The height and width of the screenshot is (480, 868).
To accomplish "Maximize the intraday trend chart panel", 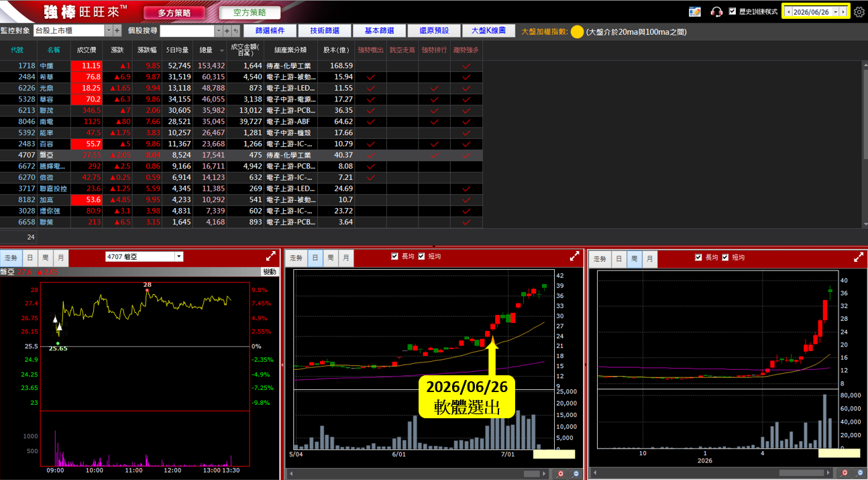I will tap(271, 256).
